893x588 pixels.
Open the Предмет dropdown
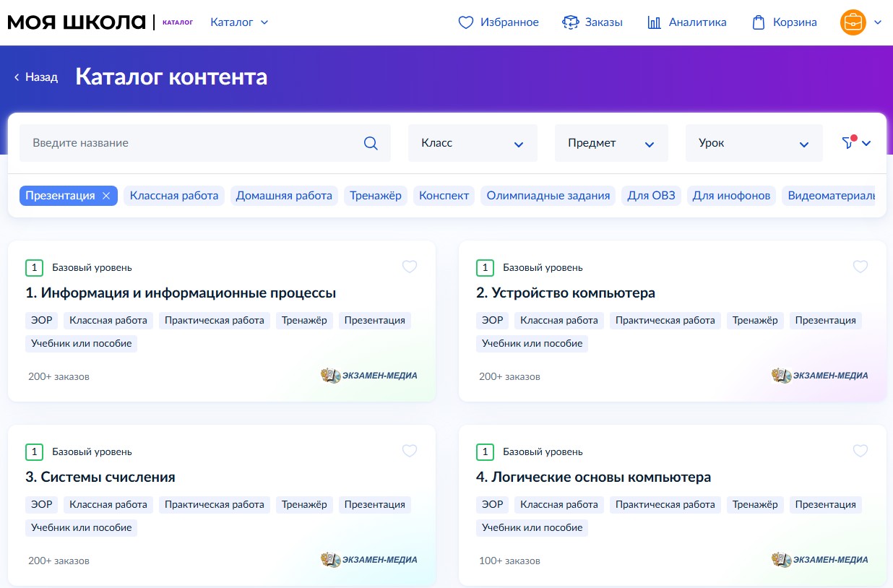(611, 143)
